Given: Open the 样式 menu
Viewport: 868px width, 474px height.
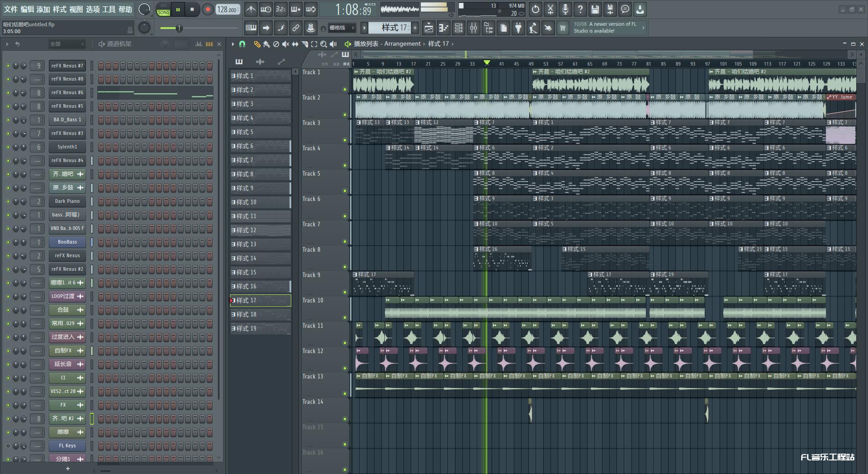Looking at the screenshot, I should pyautogui.click(x=59, y=9).
